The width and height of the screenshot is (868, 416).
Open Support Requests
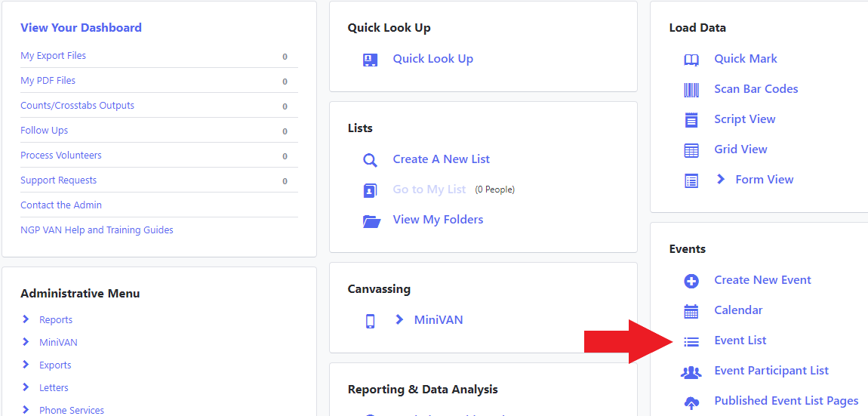click(x=59, y=180)
